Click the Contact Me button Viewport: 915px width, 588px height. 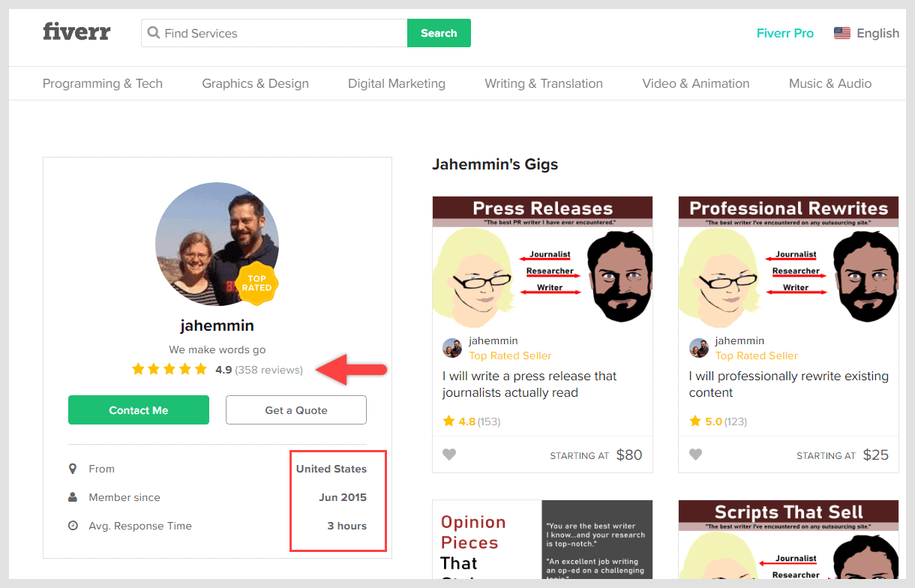tap(139, 410)
